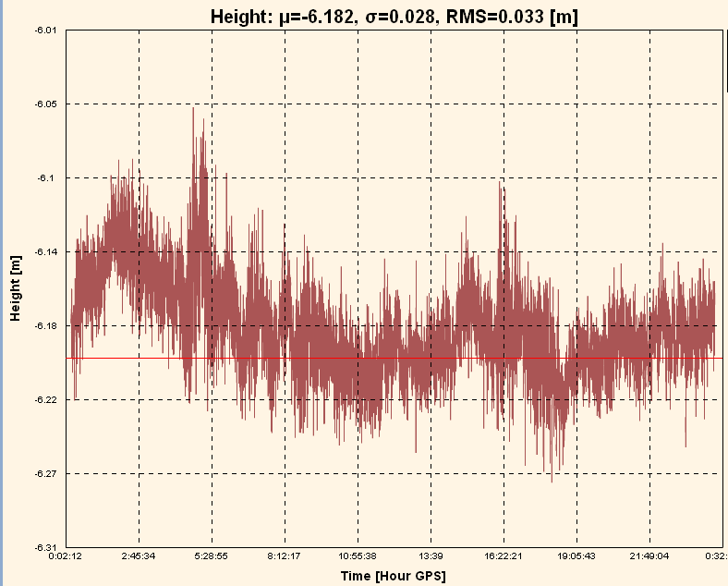This screenshot has height=586, width=728.
Task: Click the -6.14 y-axis tick label
Action: tap(45, 252)
